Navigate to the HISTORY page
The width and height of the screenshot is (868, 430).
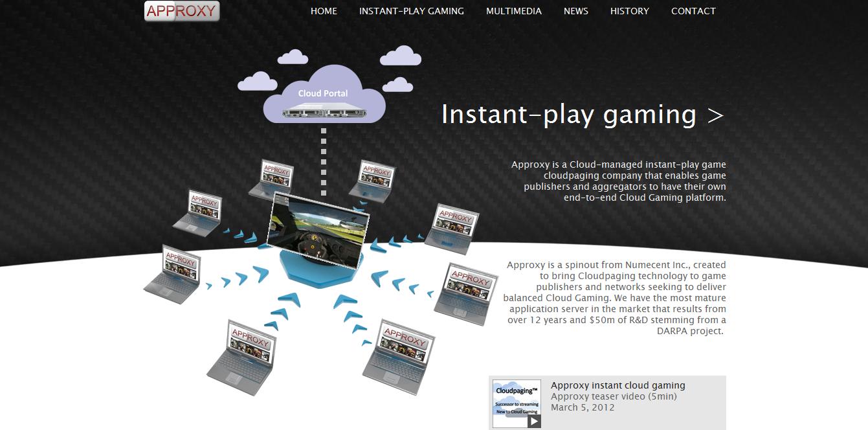(630, 11)
